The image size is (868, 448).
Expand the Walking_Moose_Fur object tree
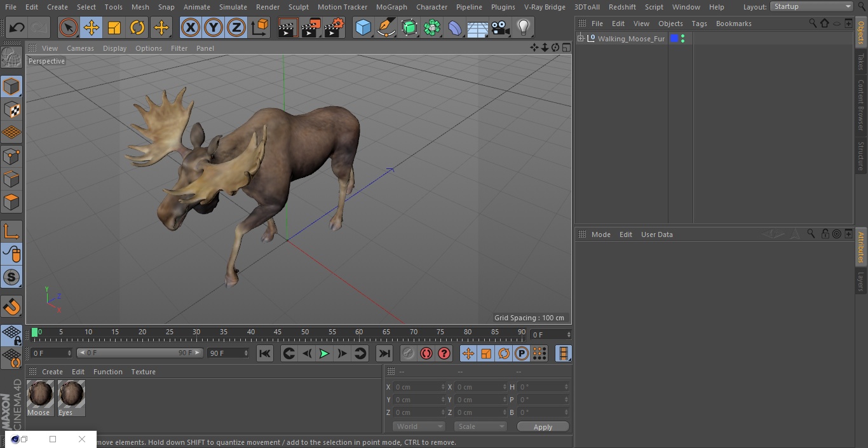[580, 38]
